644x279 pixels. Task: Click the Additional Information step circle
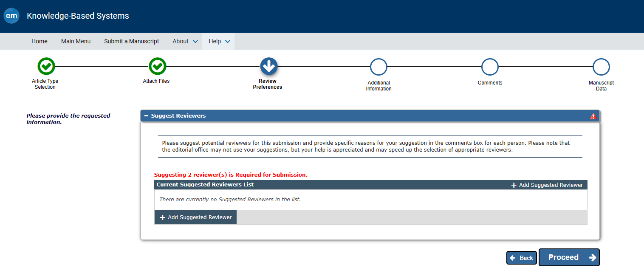[x=378, y=67]
